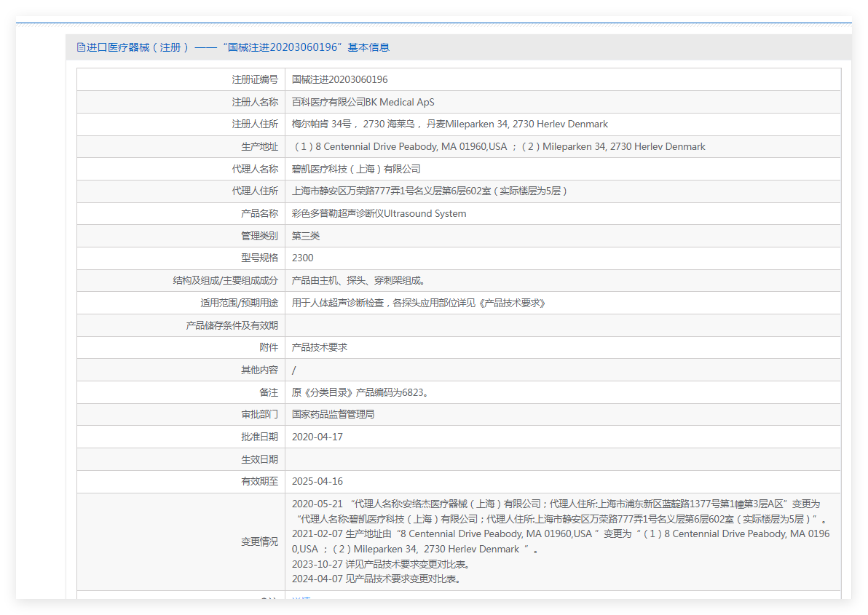Click the 批准日期 label
868x615 pixels.
click(x=260, y=437)
